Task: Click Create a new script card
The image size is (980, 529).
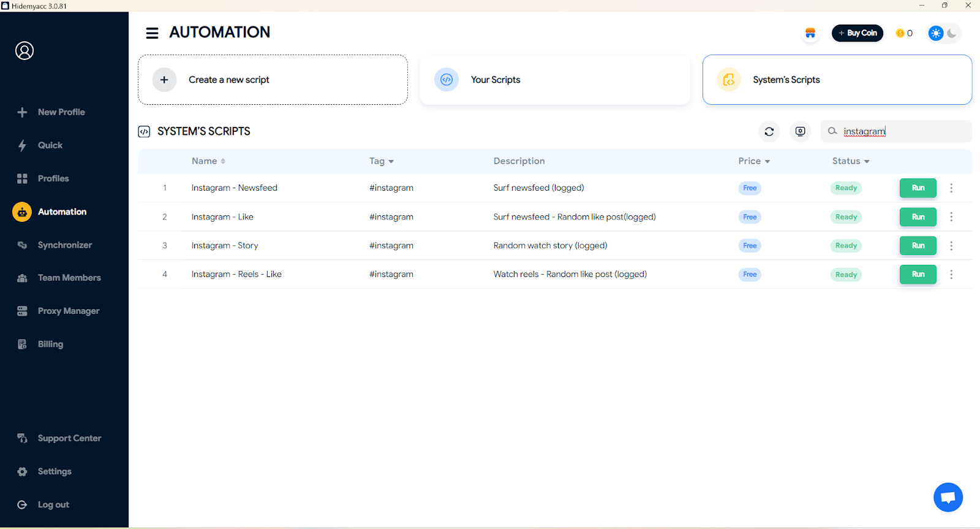Action: (x=273, y=80)
